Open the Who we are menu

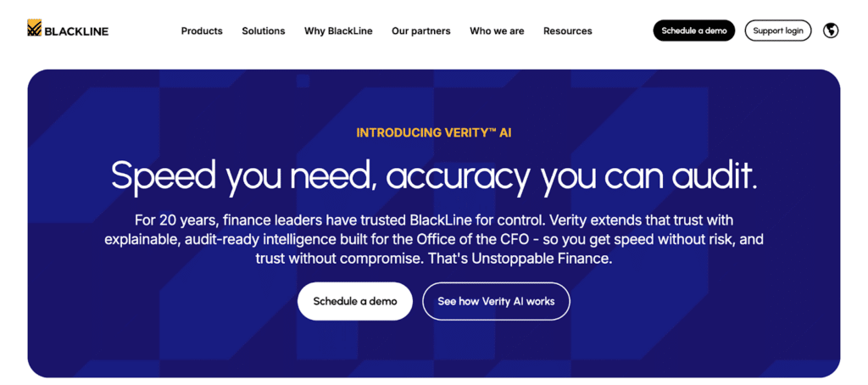[497, 31]
